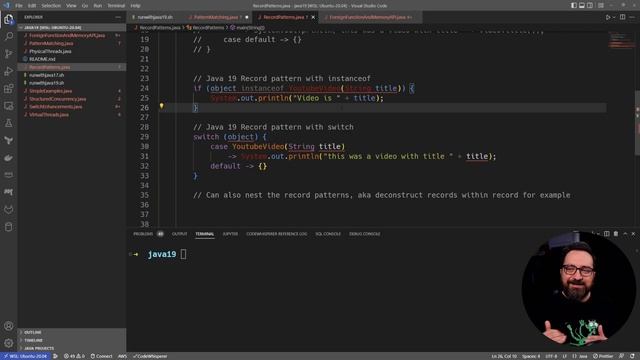Open the File menu

click(x=19, y=6)
